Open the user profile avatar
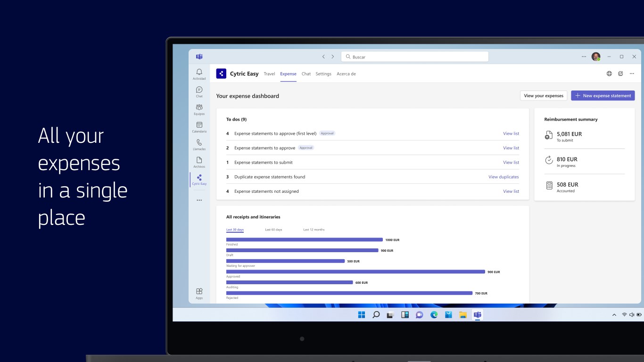Screen dimensions: 644x362 [x=596, y=57]
